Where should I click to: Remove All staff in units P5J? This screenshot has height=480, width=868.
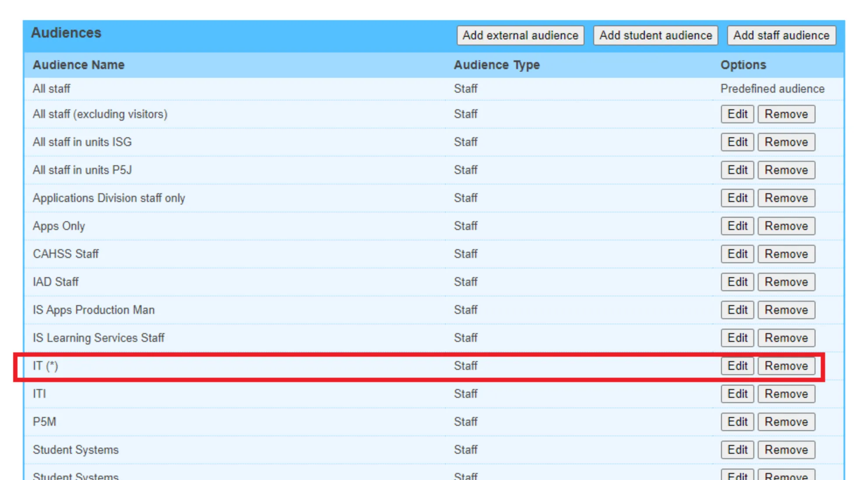(x=786, y=170)
